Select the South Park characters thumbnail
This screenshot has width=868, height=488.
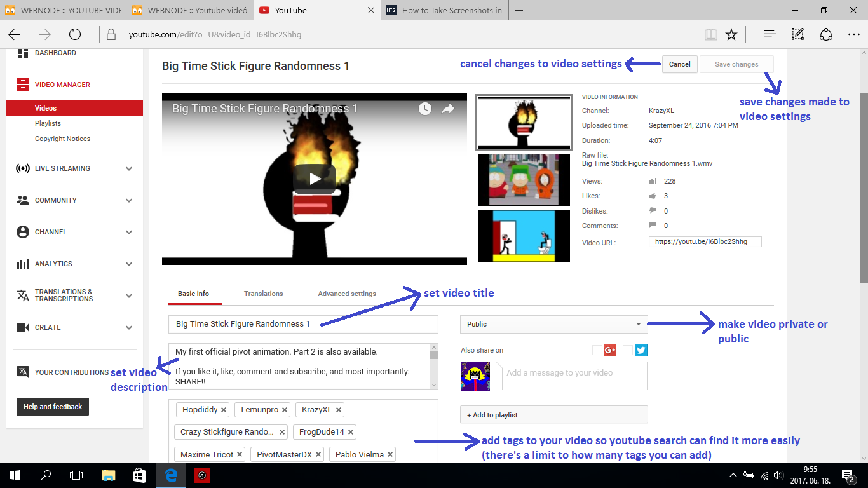pyautogui.click(x=524, y=180)
